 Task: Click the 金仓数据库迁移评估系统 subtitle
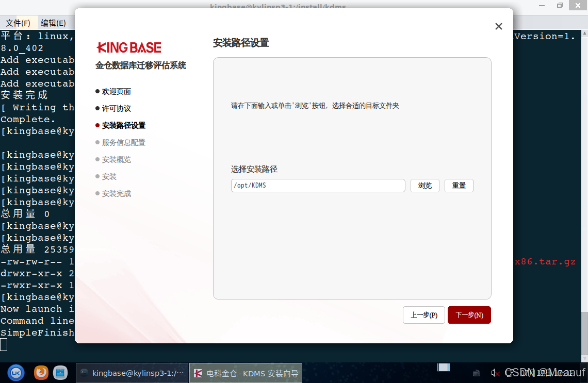tap(141, 65)
